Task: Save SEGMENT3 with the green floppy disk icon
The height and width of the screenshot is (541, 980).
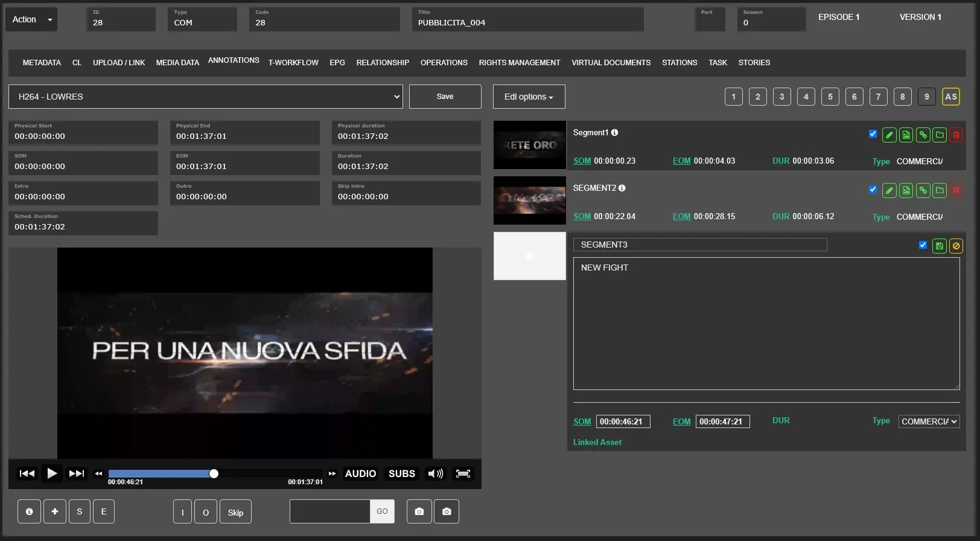Action: pyautogui.click(x=939, y=246)
